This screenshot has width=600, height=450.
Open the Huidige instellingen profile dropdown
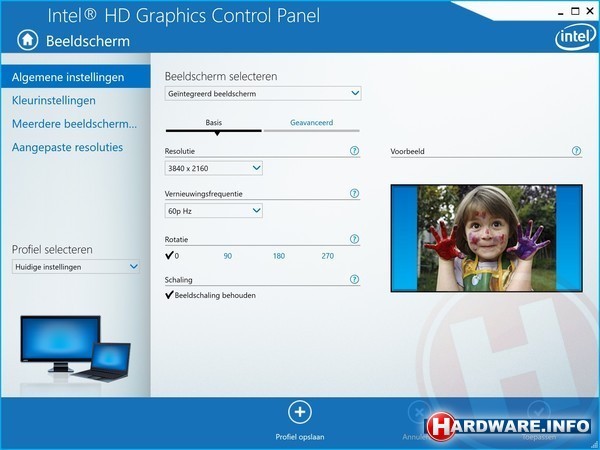[76, 267]
